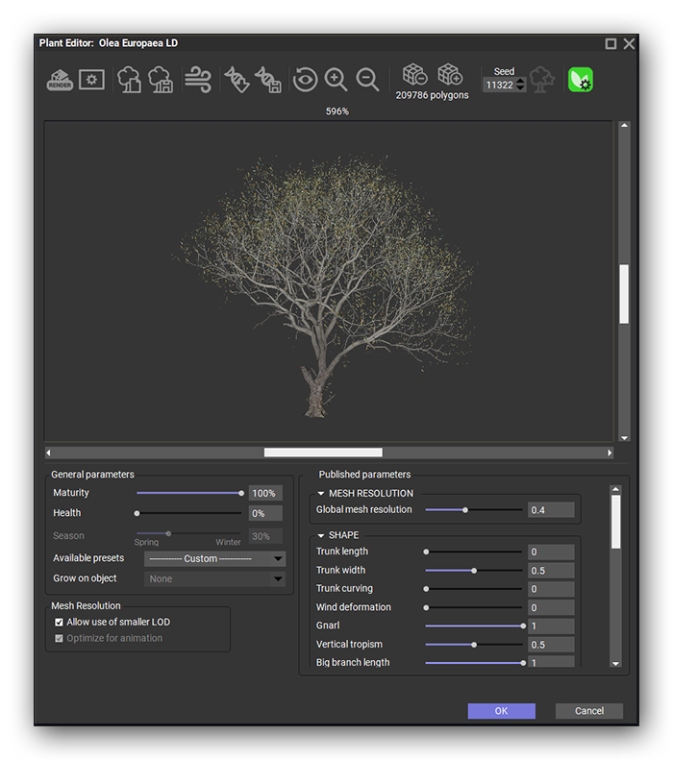Viewport: 673px width, 760px height.
Task: Collapse the MESH RESOLUTION section
Action: tap(321, 494)
